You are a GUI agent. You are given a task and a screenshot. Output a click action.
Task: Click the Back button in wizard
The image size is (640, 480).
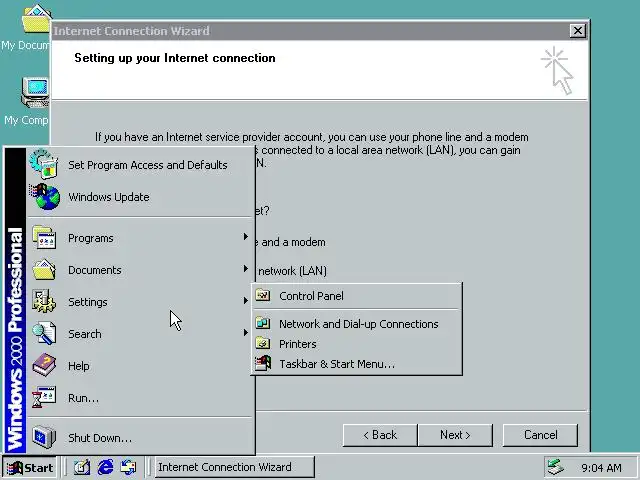[380, 435]
